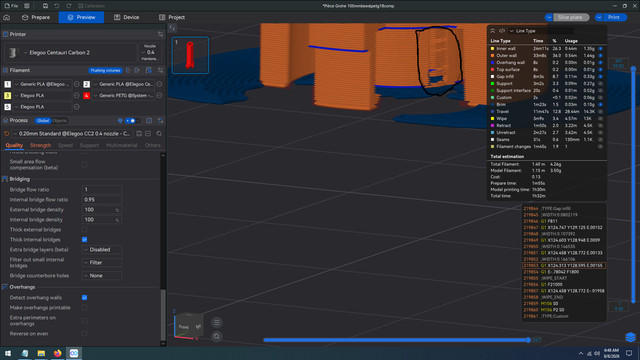Screen dimensions: 640x360
Task: Click the Slice plate button
Action: click(x=571, y=17)
